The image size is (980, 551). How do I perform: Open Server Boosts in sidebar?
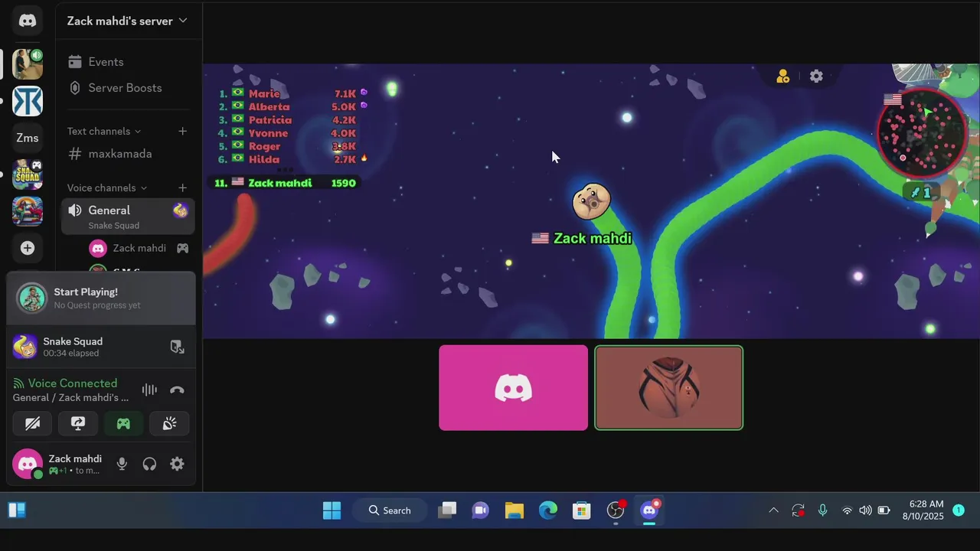tap(127, 88)
